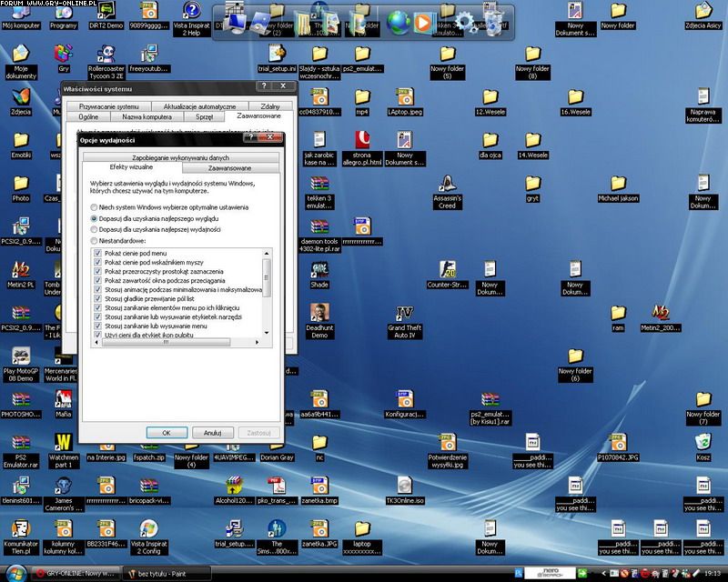728x582 pixels.
Task: Switch to Zaawansowane tab in Opcje wydajności
Action: pyautogui.click(x=230, y=168)
